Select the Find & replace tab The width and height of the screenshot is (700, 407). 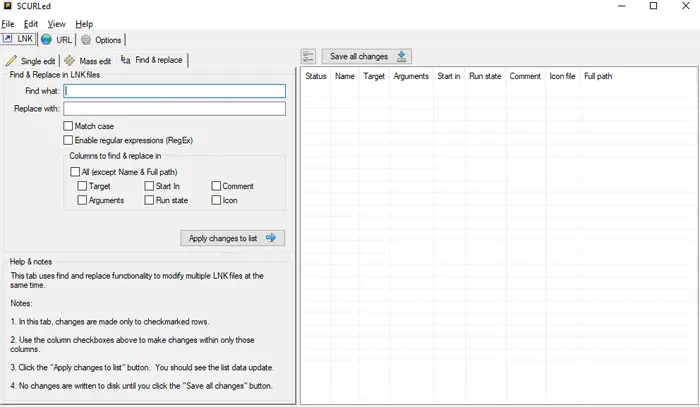pos(152,60)
